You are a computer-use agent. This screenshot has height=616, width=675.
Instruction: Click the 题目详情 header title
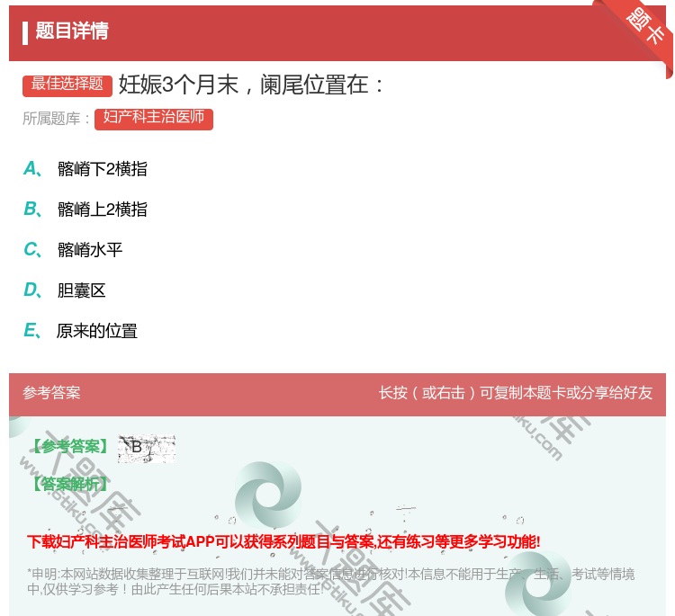coord(71,31)
